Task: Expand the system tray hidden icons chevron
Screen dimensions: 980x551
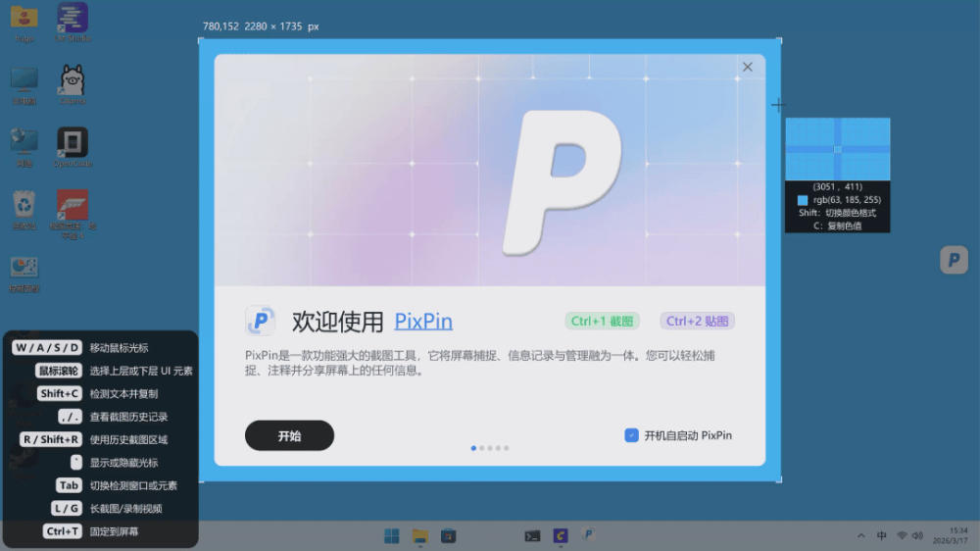Action: (861, 536)
